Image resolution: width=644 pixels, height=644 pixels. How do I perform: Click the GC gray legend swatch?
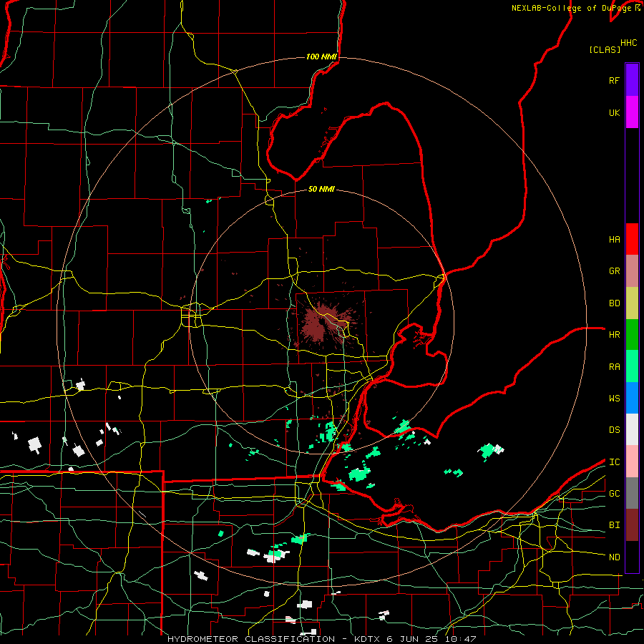coord(632,493)
